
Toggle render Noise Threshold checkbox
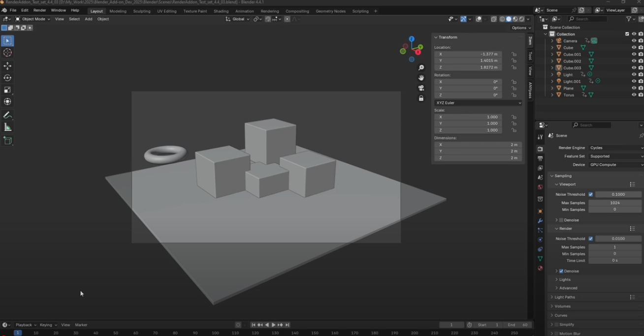tap(591, 239)
